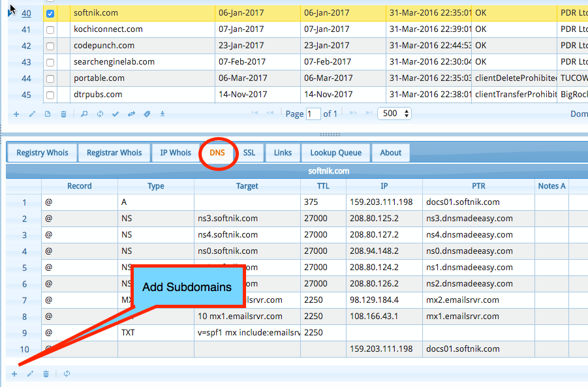Open the IP Whois tab
The height and width of the screenshot is (387, 588).
coord(176,153)
